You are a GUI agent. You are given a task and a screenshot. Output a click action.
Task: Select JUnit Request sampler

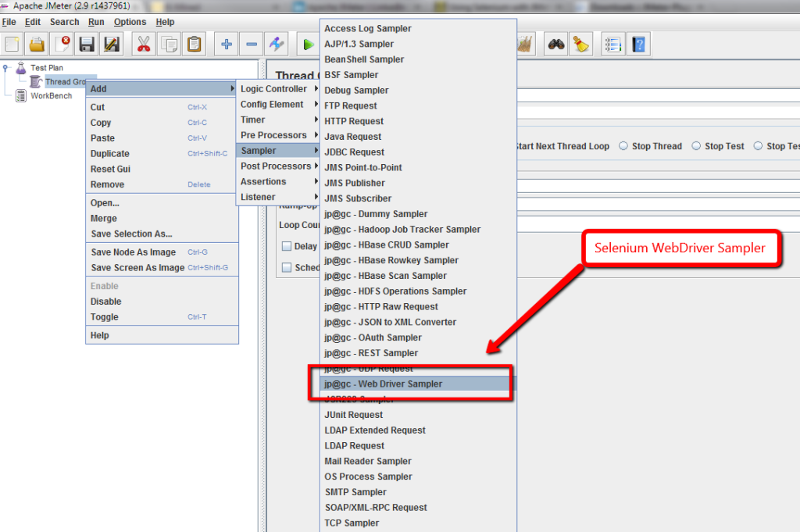point(418,415)
